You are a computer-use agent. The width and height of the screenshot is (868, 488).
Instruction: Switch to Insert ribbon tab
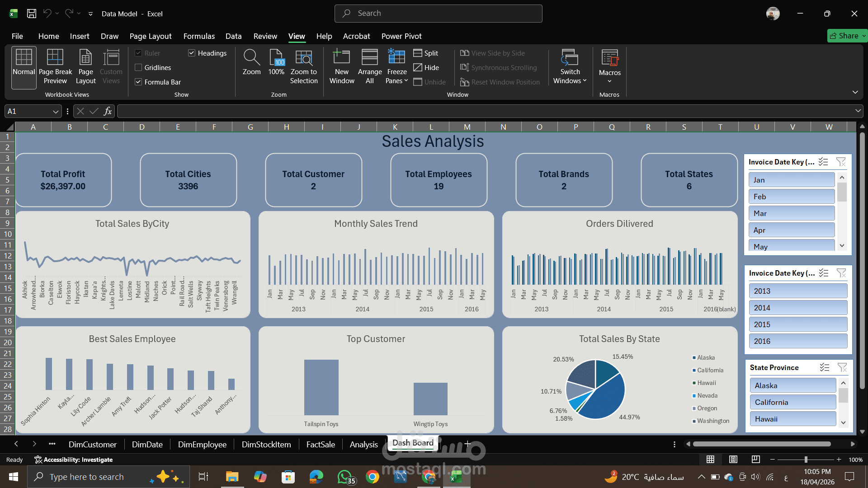coord(80,36)
